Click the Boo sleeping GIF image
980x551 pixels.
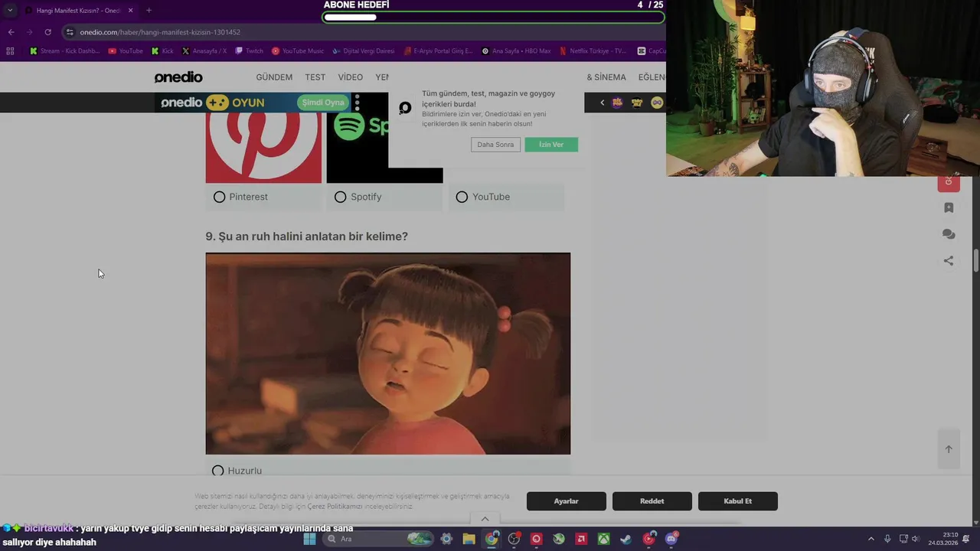[x=388, y=354]
